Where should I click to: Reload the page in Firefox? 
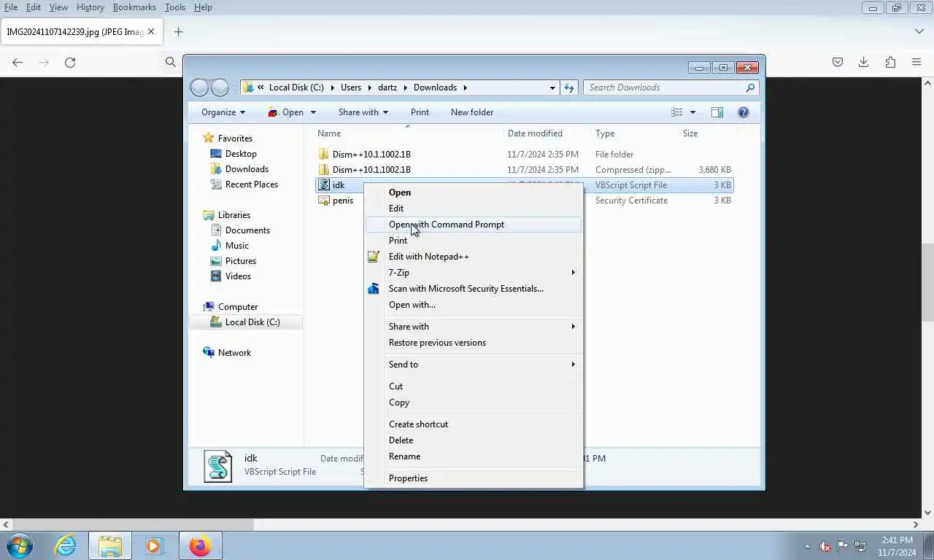(70, 63)
